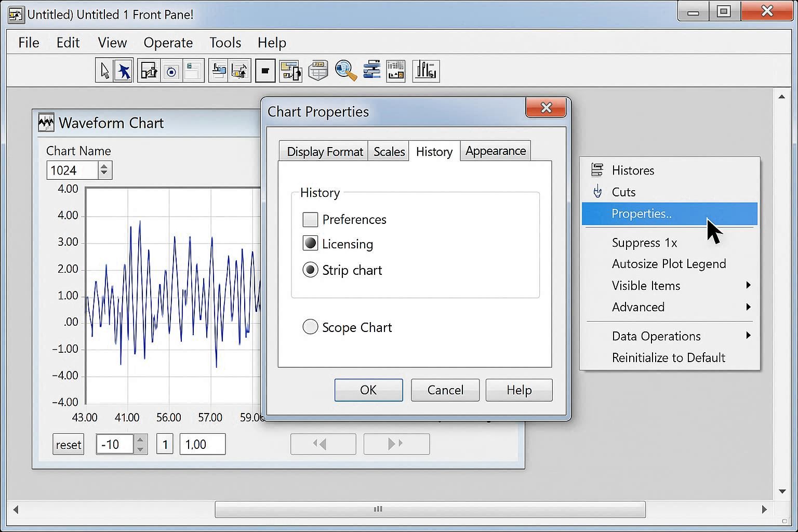798x532 pixels.
Task: Click the horizontal scrollbar right arrow
Action: 764,510
